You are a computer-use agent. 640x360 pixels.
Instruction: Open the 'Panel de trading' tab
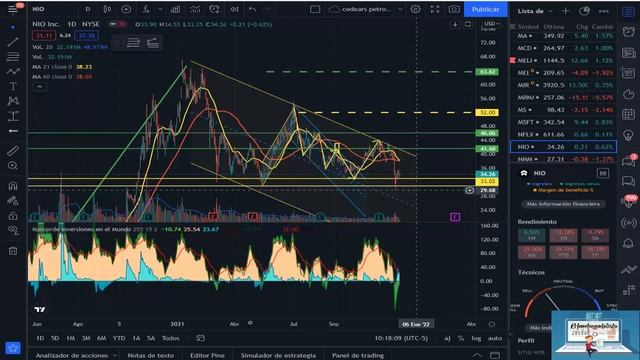click(358, 355)
